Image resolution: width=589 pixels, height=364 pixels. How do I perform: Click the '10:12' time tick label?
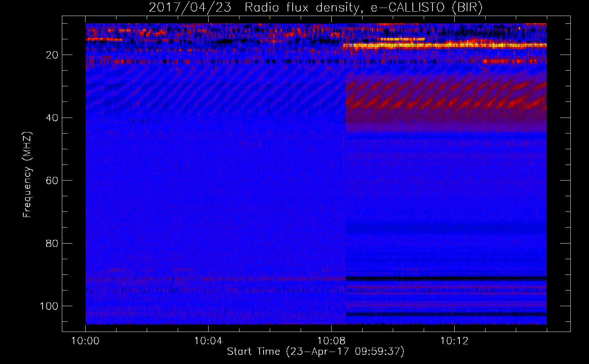coord(454,341)
